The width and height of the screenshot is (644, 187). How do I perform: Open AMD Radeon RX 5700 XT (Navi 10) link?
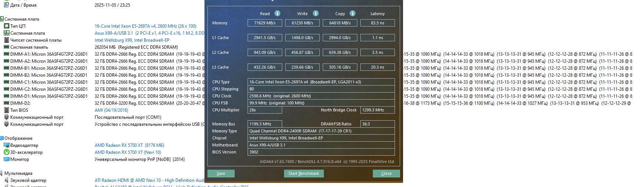[x=128, y=152]
